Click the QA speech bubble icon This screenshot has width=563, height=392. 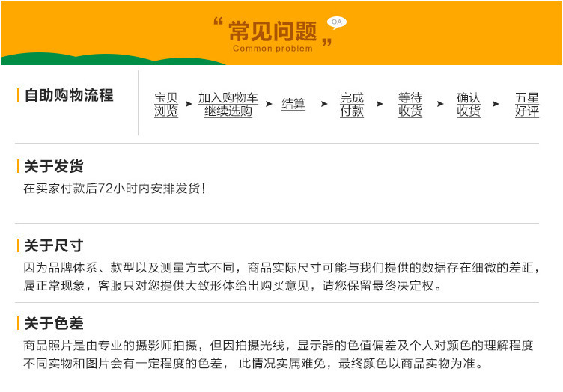[x=336, y=22]
